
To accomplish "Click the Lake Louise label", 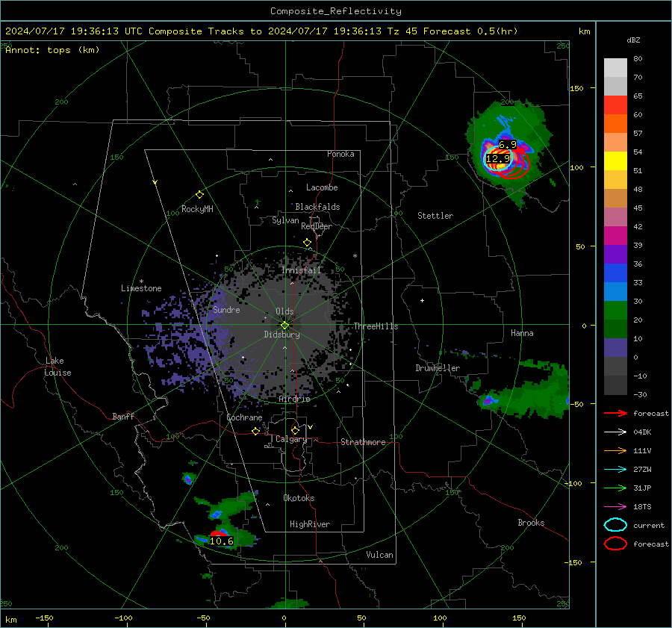I will [x=57, y=367].
